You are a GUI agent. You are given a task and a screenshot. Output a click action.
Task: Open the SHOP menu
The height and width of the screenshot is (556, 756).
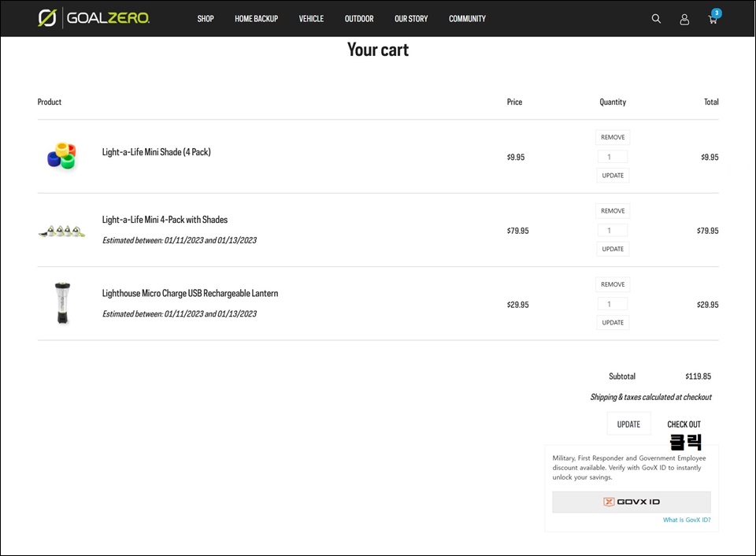pos(206,19)
